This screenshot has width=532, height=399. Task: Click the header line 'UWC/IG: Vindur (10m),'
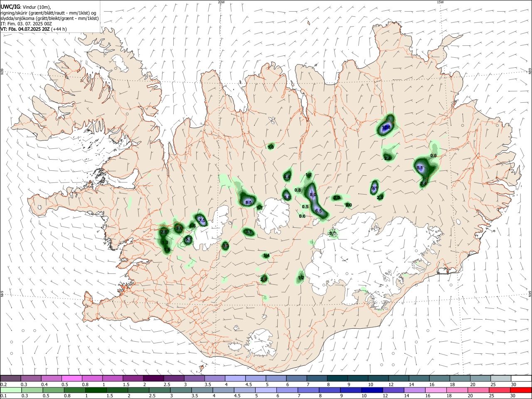pos(25,7)
